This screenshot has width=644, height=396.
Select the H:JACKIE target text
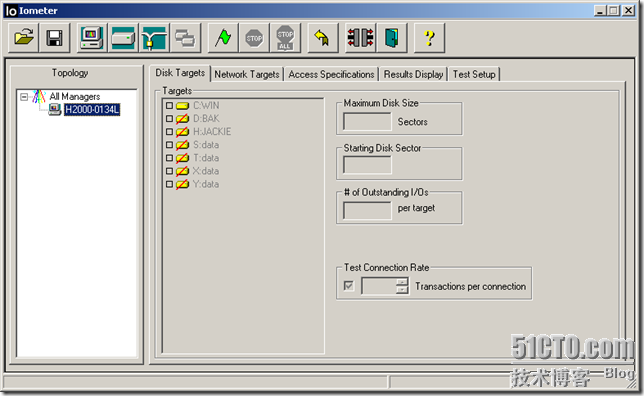click(212, 132)
